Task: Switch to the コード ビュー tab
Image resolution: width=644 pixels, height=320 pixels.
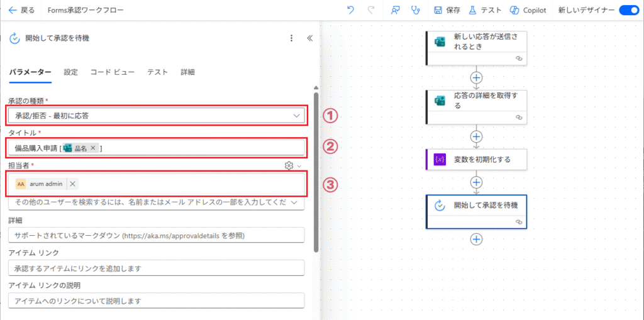Action: (x=113, y=72)
